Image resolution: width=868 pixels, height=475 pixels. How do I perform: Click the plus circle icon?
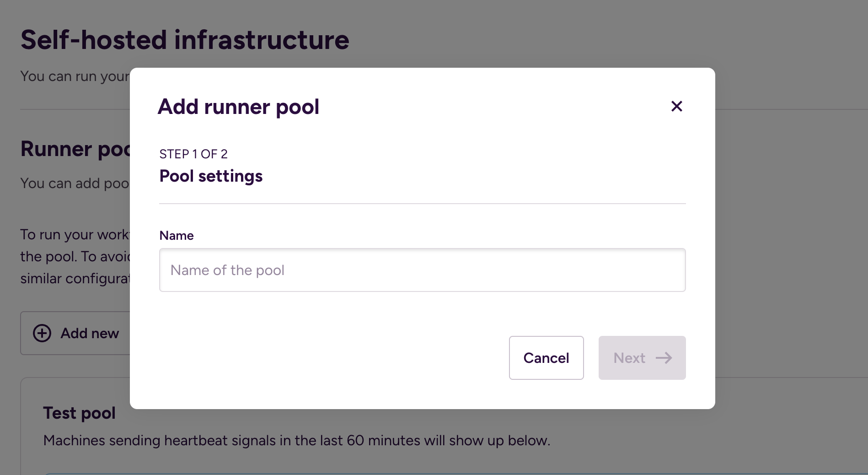click(x=42, y=333)
